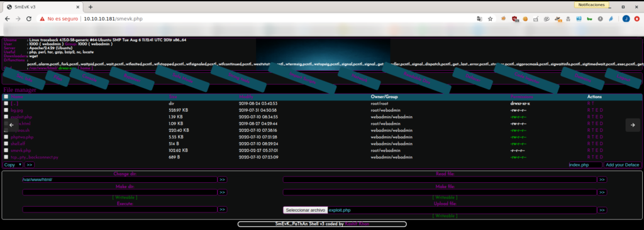Open the orange cookie extension icon

[x=525, y=19]
